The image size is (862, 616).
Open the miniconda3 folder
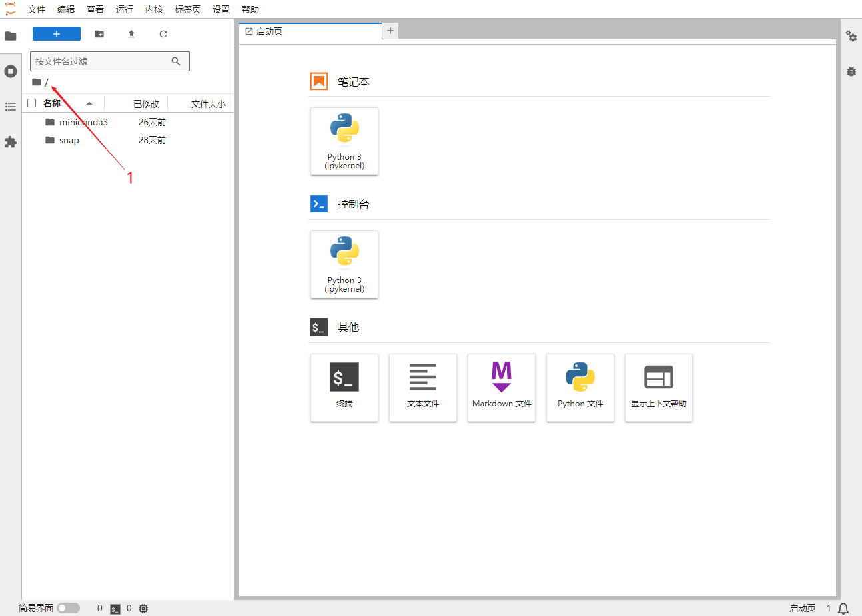point(83,122)
